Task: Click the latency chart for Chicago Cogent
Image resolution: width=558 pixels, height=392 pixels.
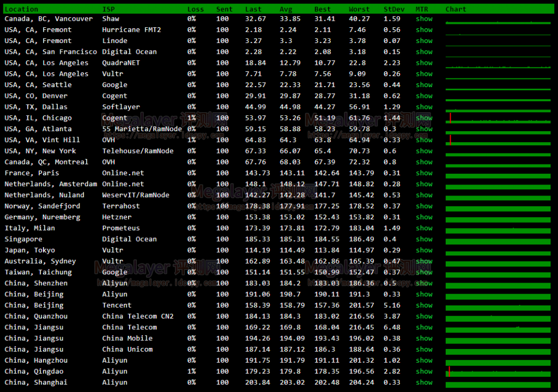Action: click(x=498, y=119)
